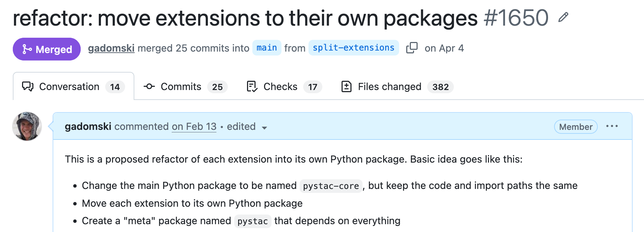Open the Files changed tab
This screenshot has height=232, width=644.
(x=397, y=86)
